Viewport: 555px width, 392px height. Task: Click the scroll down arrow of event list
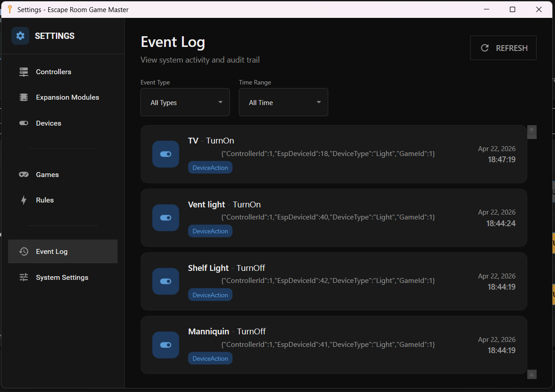532,374
